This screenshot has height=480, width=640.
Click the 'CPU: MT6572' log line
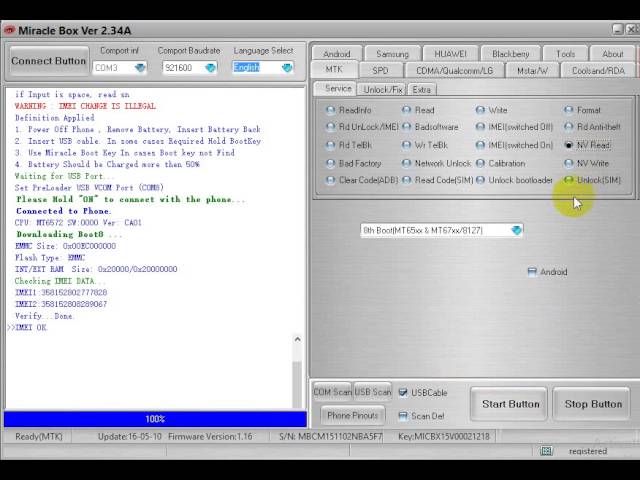point(78,222)
